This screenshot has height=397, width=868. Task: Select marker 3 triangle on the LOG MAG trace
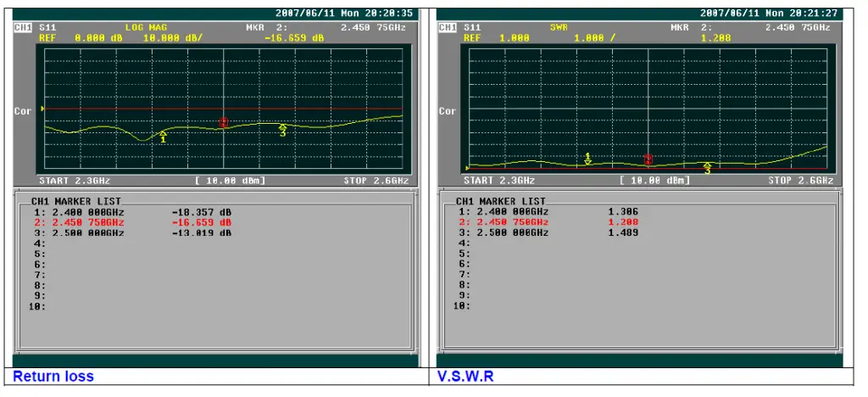[282, 127]
